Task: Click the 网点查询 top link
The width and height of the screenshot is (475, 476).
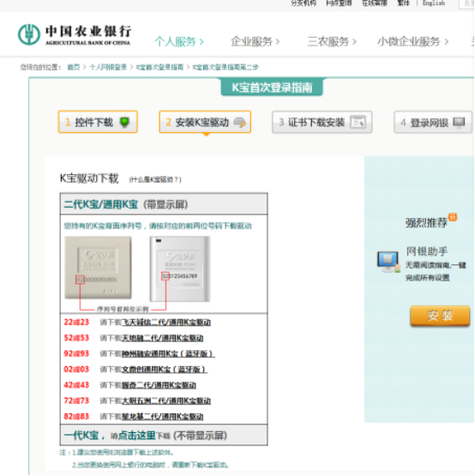Action: 339,3
